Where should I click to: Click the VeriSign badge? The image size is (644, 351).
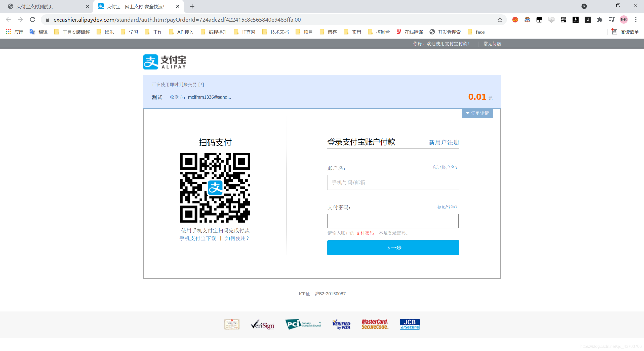click(x=262, y=325)
